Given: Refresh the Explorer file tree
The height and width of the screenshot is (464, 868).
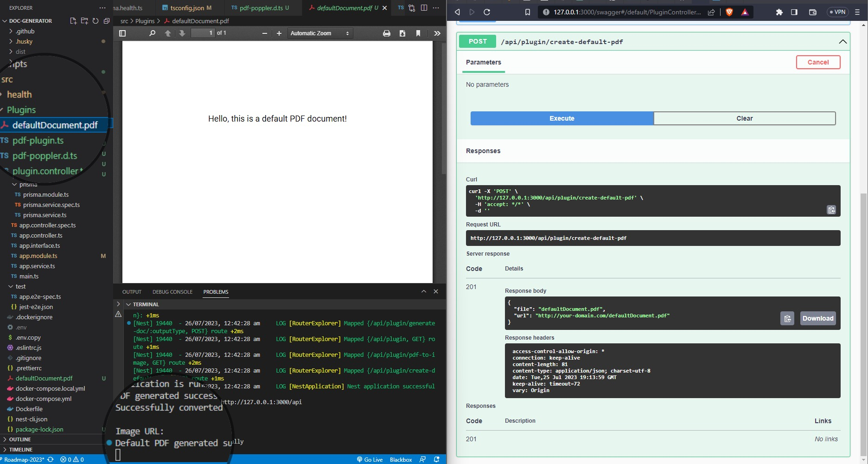Looking at the screenshot, I should tap(96, 21).
